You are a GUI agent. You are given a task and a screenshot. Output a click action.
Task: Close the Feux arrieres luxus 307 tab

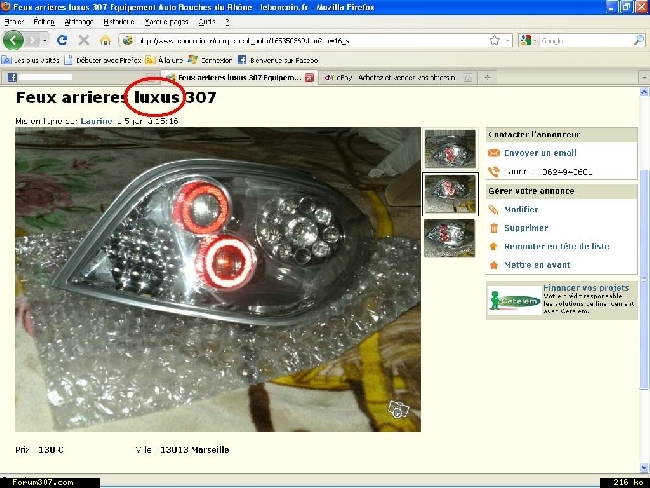click(x=309, y=78)
